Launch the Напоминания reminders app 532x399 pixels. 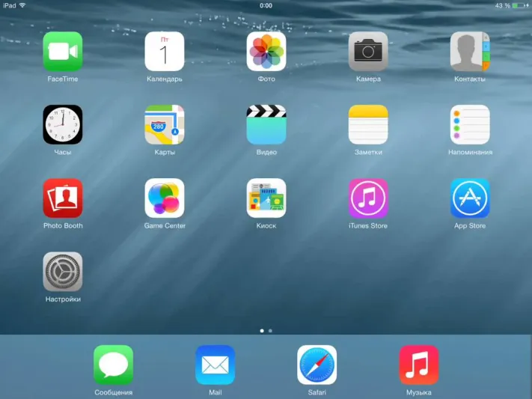[470, 124]
